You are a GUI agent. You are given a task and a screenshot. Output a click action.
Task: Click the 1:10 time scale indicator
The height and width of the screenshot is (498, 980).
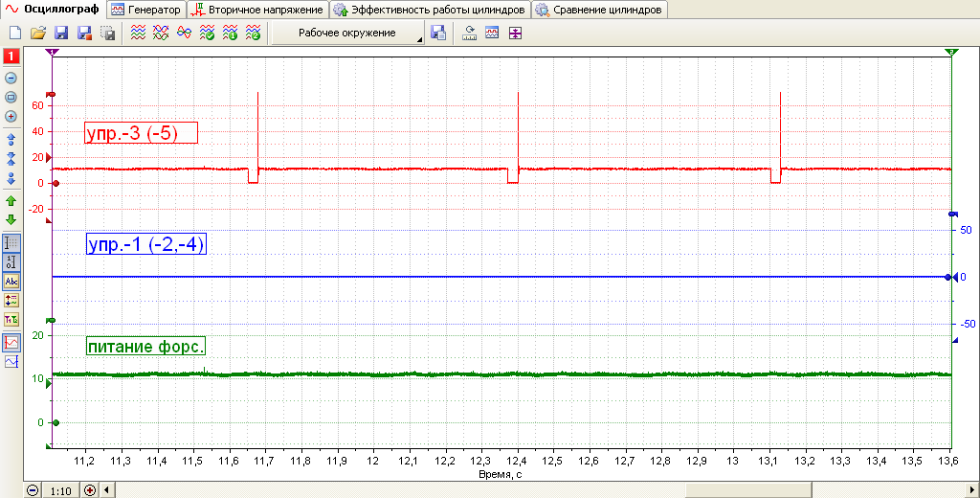tap(60, 491)
